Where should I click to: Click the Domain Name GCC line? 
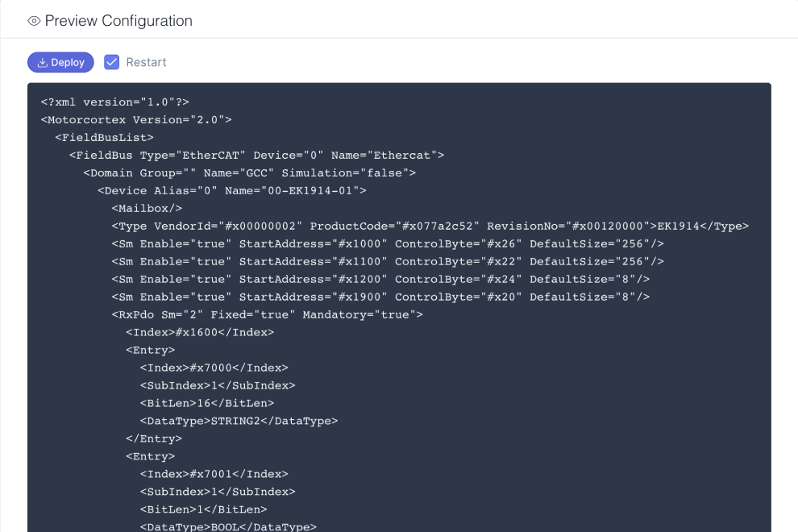pos(249,173)
